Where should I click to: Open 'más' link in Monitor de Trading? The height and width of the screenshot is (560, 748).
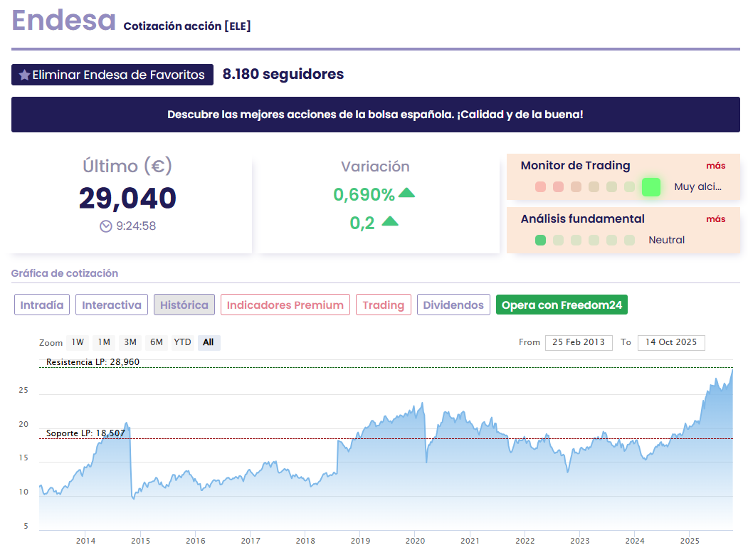coord(715,166)
